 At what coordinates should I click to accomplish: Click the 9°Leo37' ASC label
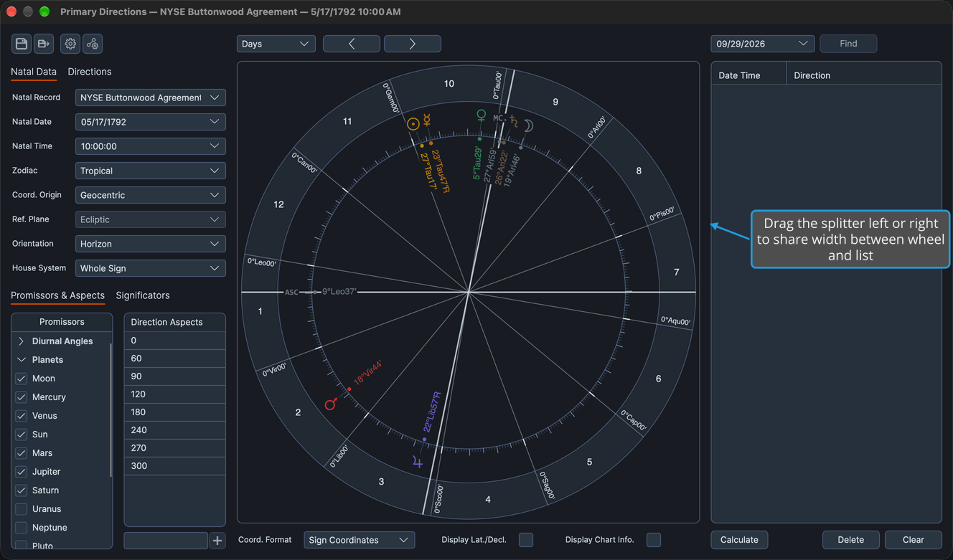[x=339, y=292]
